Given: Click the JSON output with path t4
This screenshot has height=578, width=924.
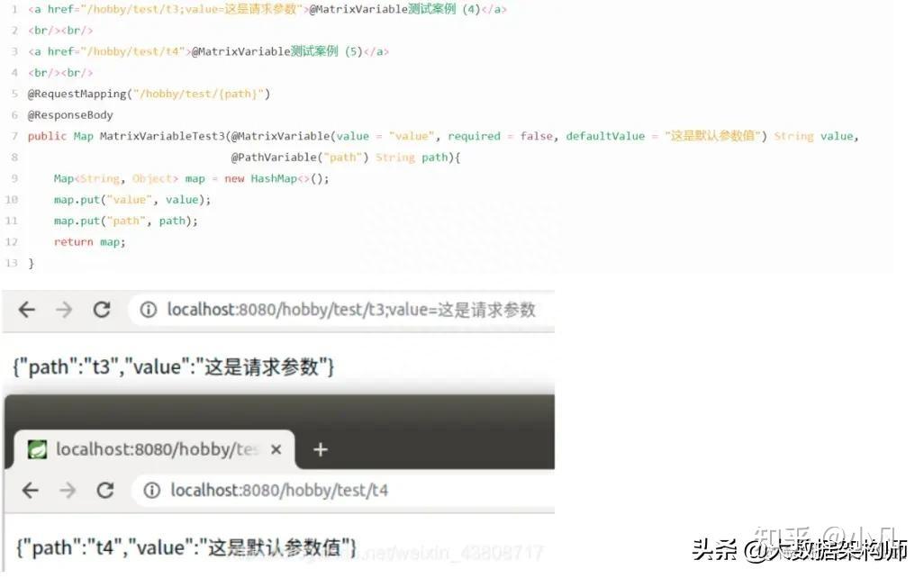Looking at the screenshot, I should (186, 548).
